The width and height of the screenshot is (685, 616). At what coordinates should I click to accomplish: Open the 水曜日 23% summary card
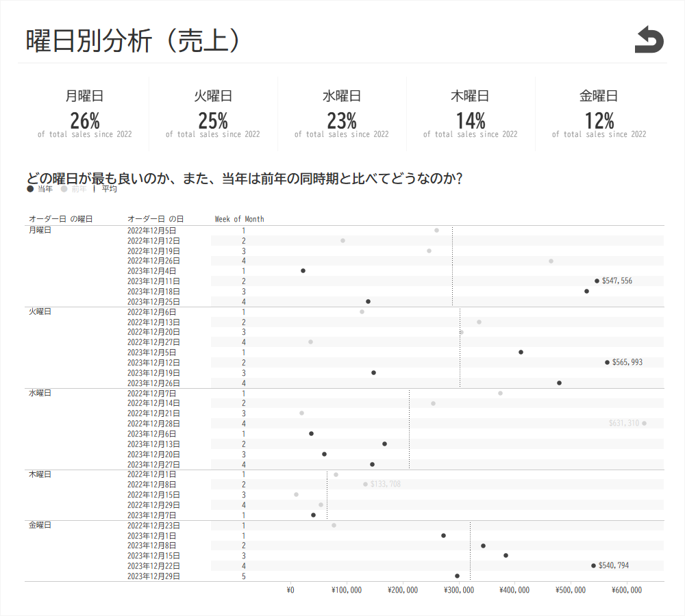(342, 114)
